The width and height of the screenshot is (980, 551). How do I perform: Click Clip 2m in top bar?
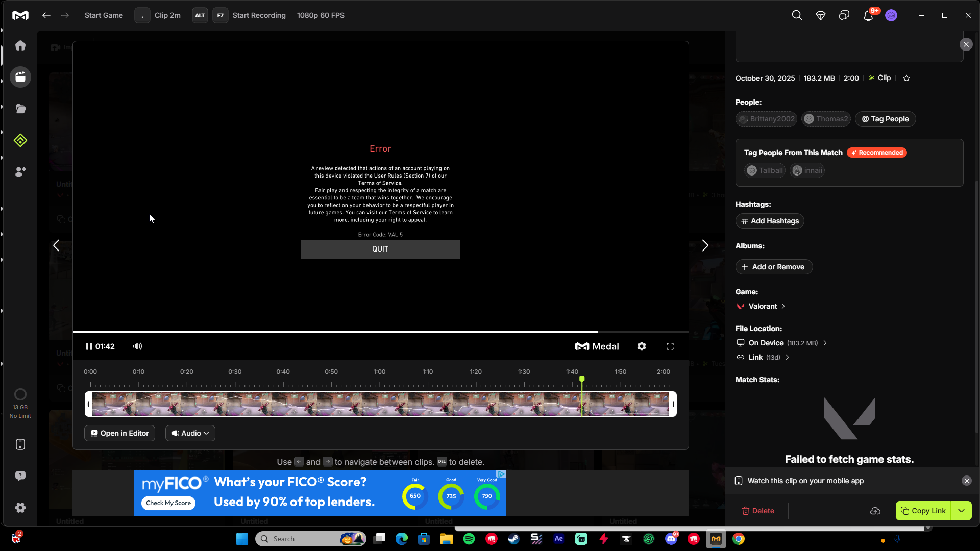click(x=167, y=15)
